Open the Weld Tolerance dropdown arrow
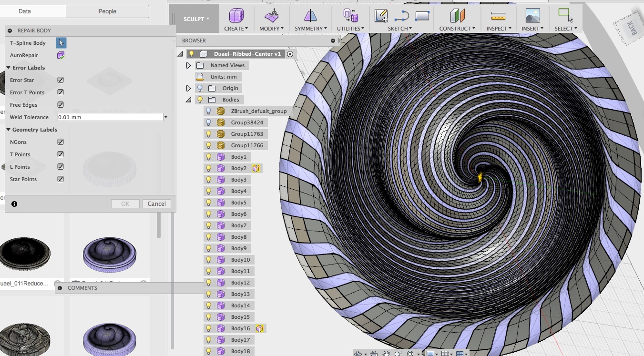644x356 pixels. (166, 117)
